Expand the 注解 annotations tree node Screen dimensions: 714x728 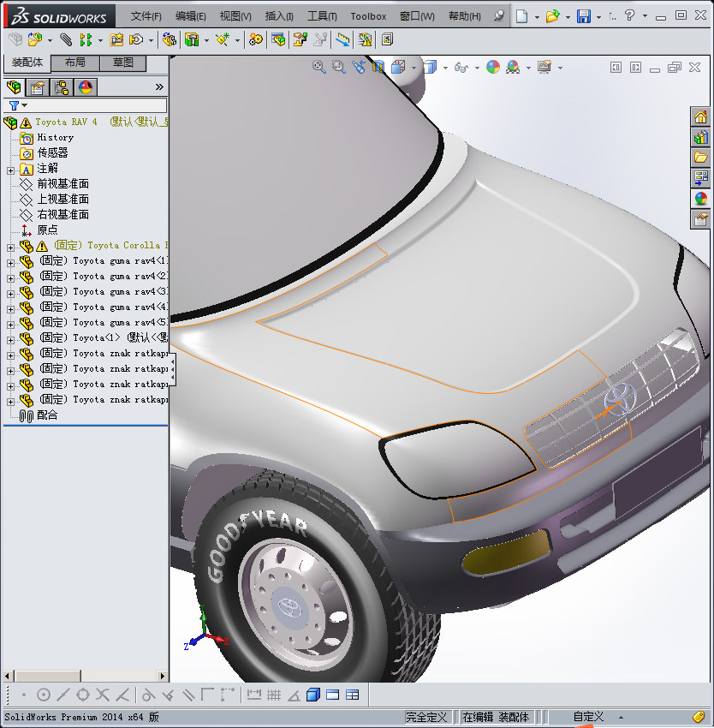click(10, 169)
